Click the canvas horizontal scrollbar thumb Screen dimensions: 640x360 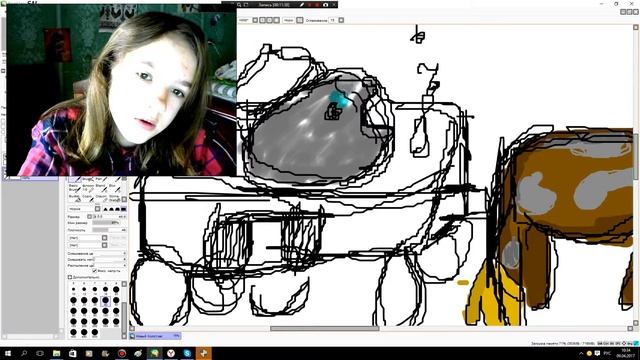coord(324,328)
